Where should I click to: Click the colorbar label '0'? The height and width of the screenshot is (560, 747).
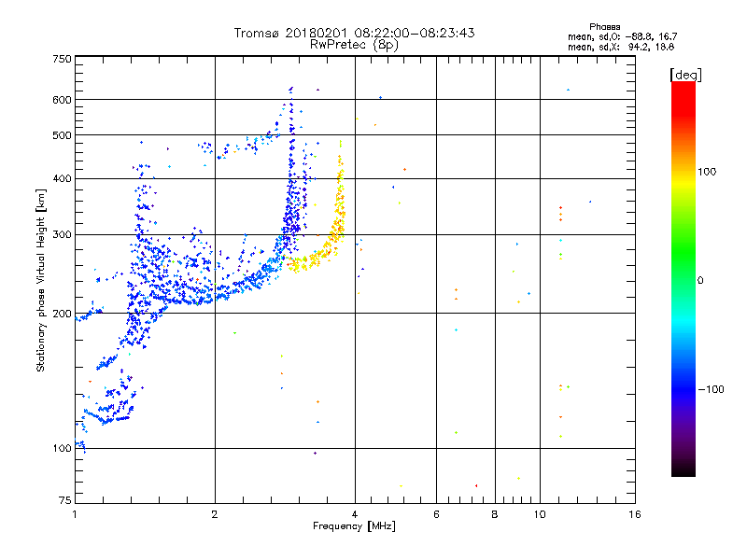(x=700, y=280)
